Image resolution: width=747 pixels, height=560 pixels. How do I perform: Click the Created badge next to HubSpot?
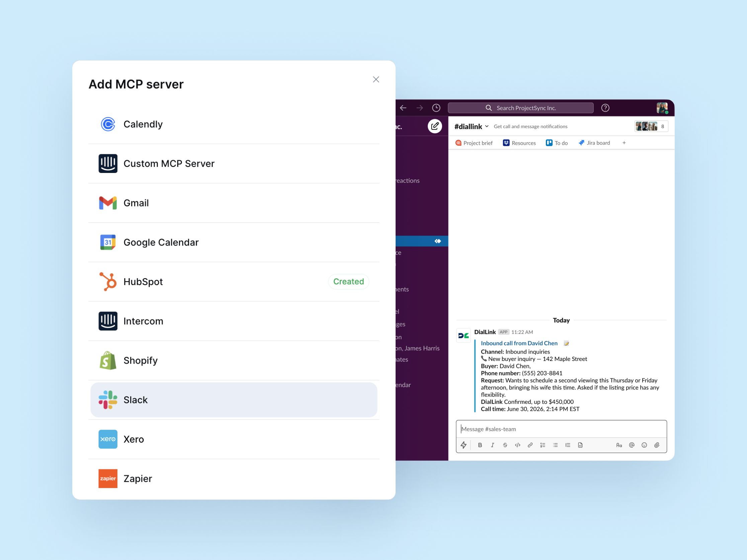[348, 282]
